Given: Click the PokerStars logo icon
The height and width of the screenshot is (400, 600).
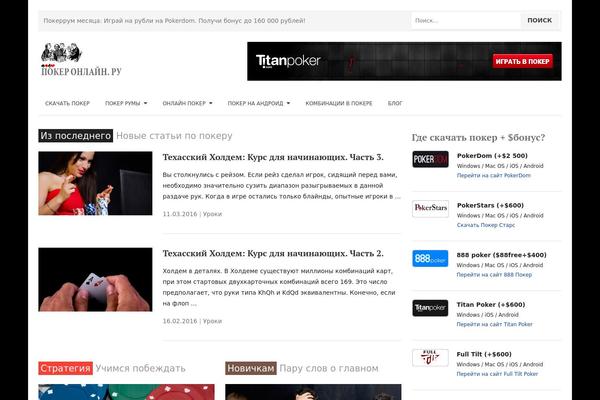Looking at the screenshot, I should click(430, 209).
